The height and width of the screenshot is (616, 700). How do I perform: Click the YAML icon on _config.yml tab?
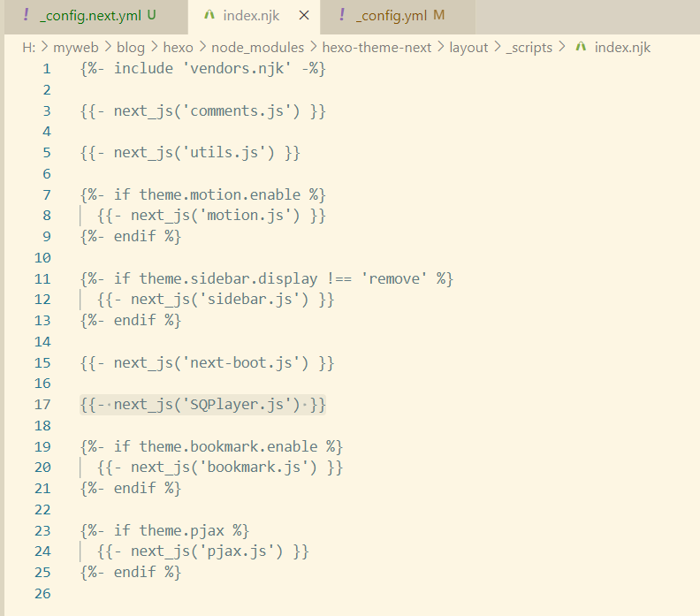[342, 15]
